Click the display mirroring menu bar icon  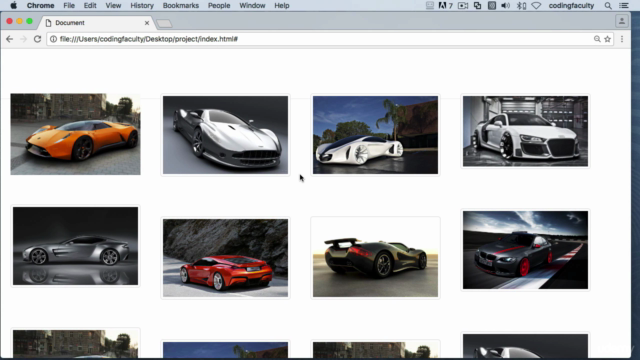477,5
